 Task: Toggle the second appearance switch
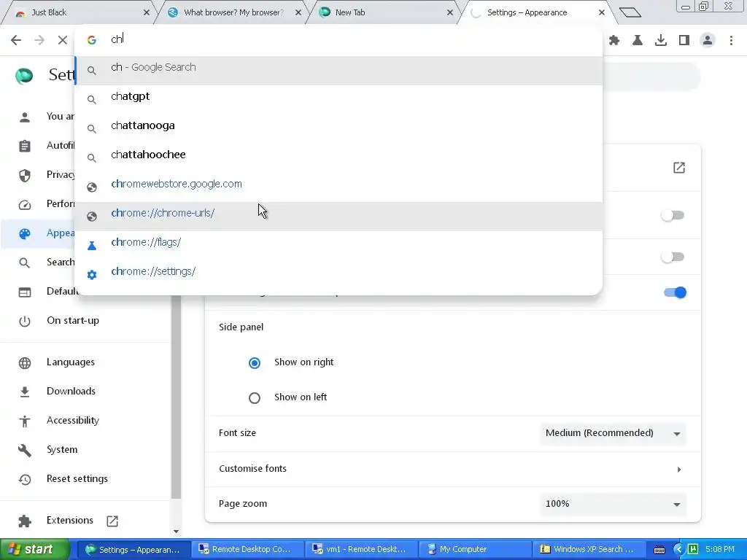click(673, 257)
